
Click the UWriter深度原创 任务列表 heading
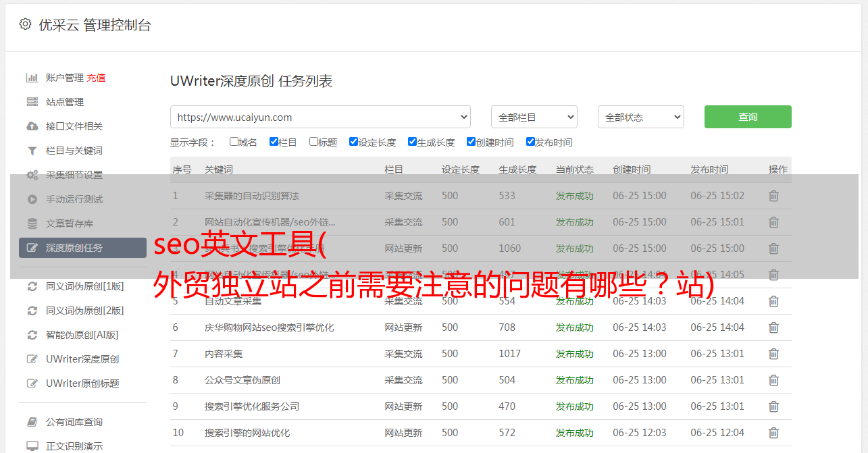tap(251, 81)
